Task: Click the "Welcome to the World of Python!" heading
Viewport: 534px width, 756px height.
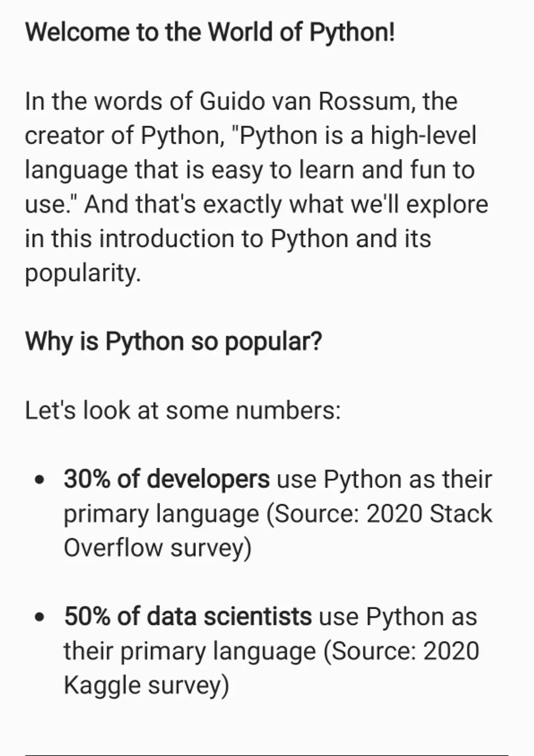Action: pyautogui.click(x=210, y=32)
